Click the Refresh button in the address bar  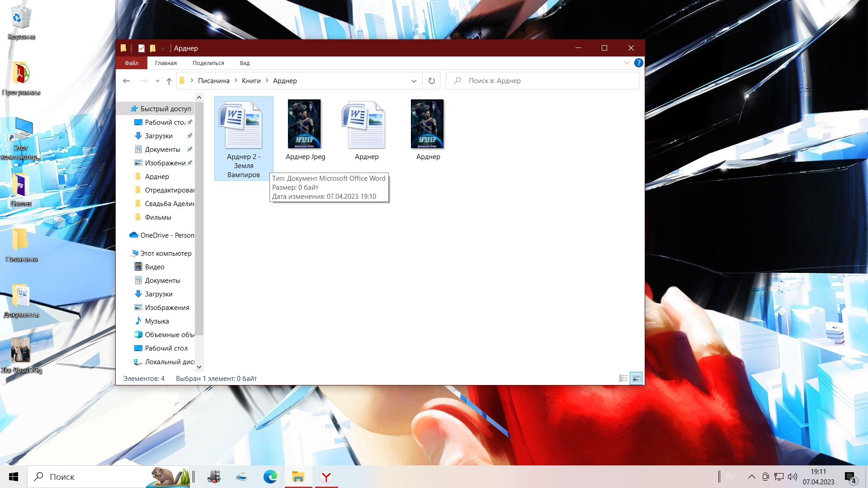coord(431,81)
